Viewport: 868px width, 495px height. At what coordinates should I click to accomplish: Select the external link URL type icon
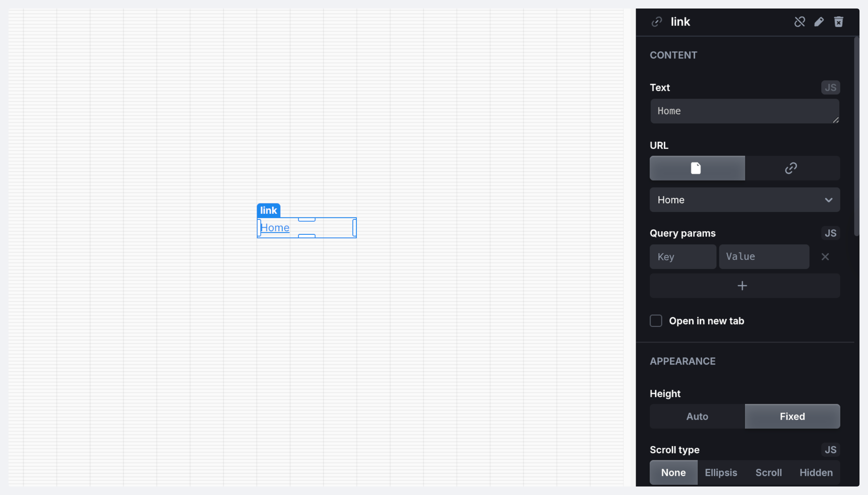pyautogui.click(x=791, y=168)
